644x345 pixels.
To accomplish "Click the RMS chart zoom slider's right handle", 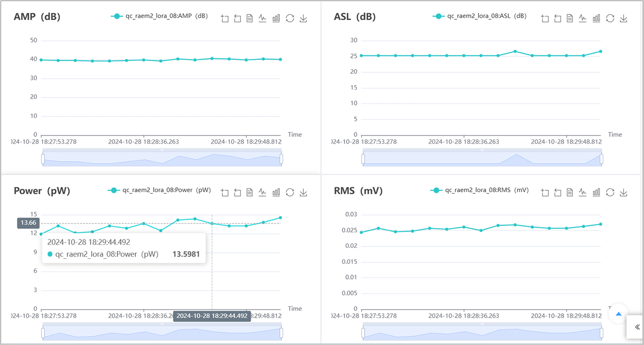I will click(x=601, y=333).
